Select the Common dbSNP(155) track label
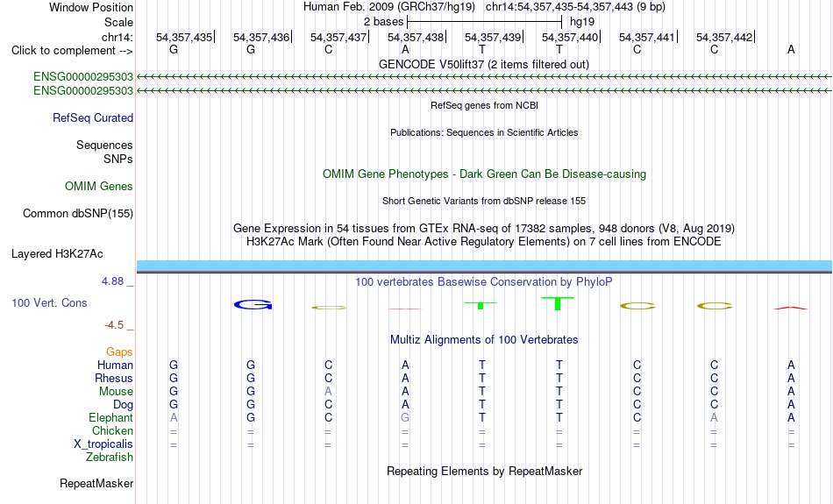Screen dimensions: 833x504 point(78,214)
